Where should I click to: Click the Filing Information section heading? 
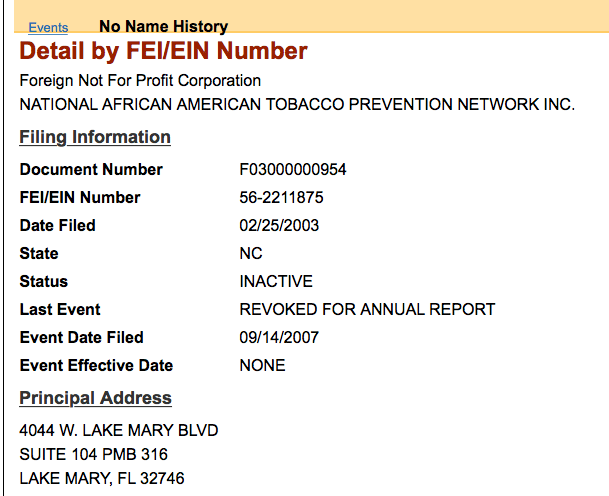click(x=95, y=137)
